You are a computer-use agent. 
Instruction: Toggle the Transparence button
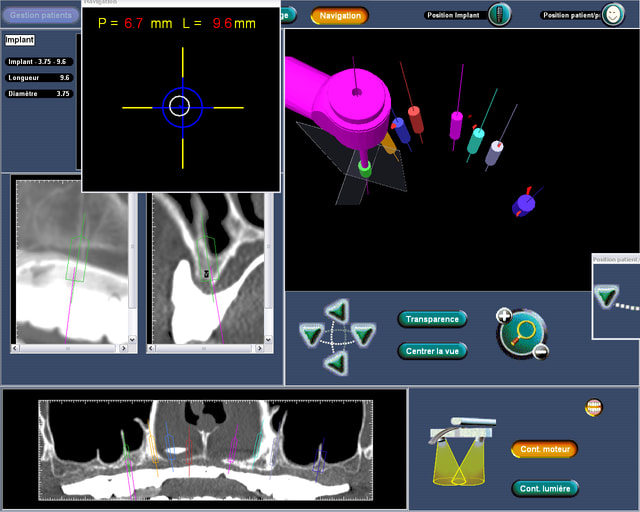coord(432,320)
